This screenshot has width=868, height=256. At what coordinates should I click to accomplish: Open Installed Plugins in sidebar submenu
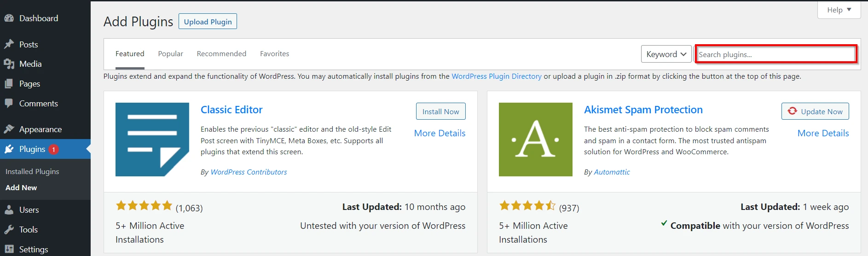click(32, 172)
